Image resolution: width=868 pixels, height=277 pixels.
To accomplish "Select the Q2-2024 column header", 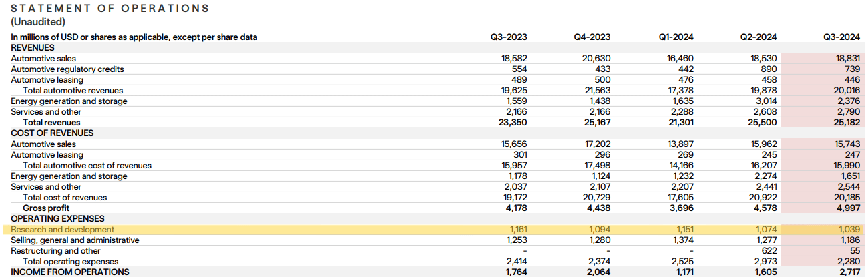I will coord(758,37).
